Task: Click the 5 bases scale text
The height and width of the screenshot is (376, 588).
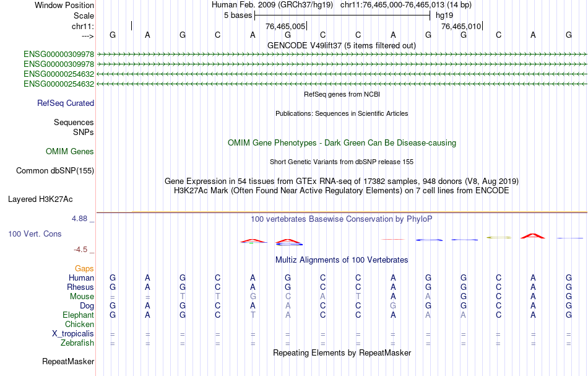Action: (x=238, y=15)
